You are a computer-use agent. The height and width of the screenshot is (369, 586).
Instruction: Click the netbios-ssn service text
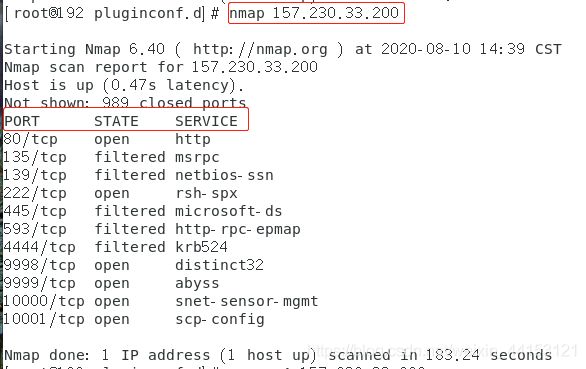point(224,175)
